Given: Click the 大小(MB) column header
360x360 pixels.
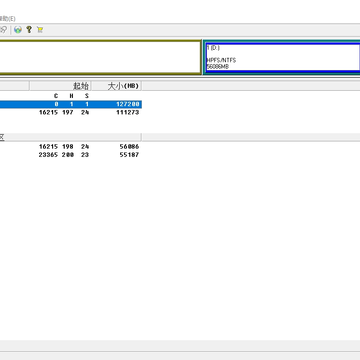Looking at the screenshot, I should (117, 86).
